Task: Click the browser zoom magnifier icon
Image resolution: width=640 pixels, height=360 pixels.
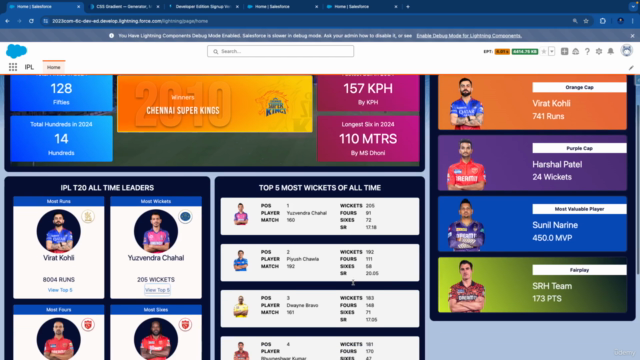Action: (x=575, y=21)
